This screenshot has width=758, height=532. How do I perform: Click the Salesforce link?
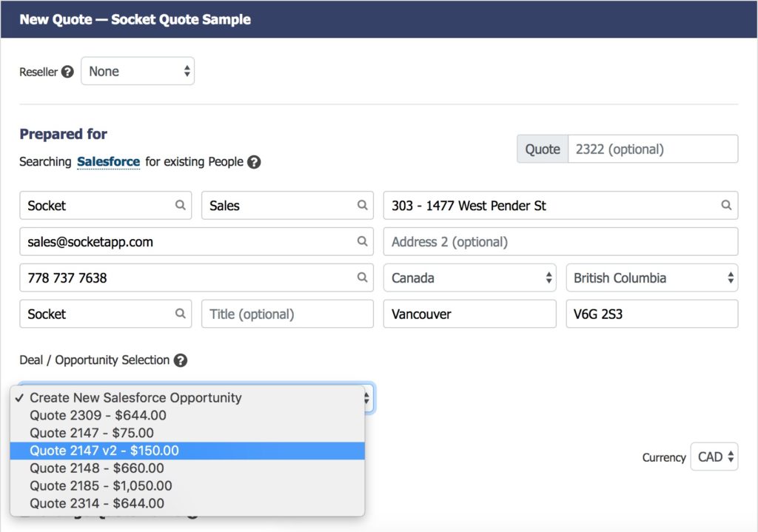[108, 161]
